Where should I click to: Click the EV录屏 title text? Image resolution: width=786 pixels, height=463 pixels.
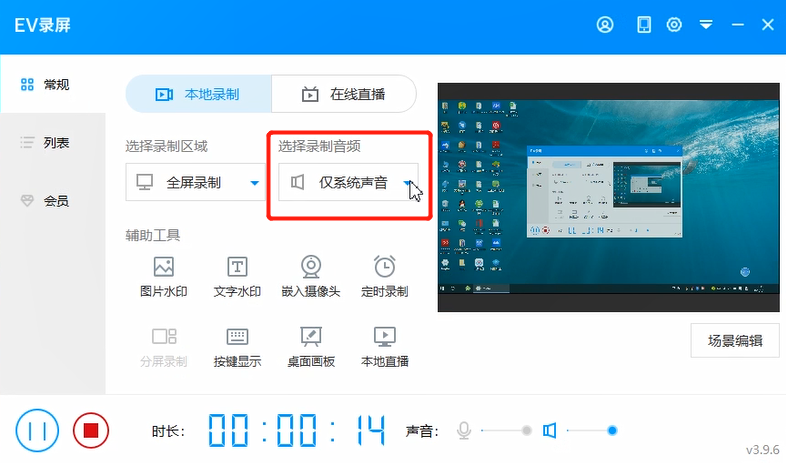point(43,25)
